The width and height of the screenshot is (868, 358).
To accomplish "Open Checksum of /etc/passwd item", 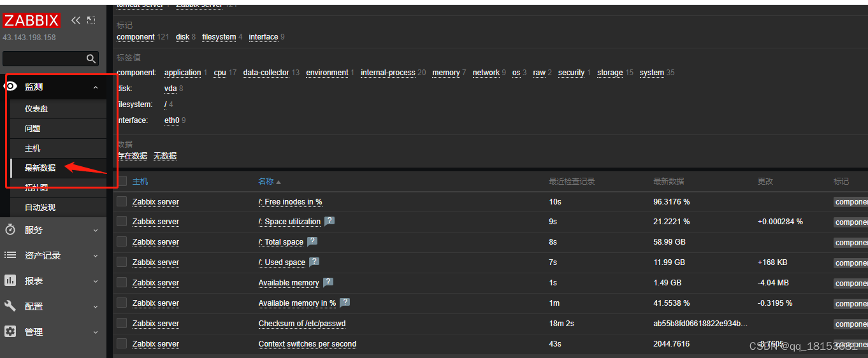I will point(302,324).
